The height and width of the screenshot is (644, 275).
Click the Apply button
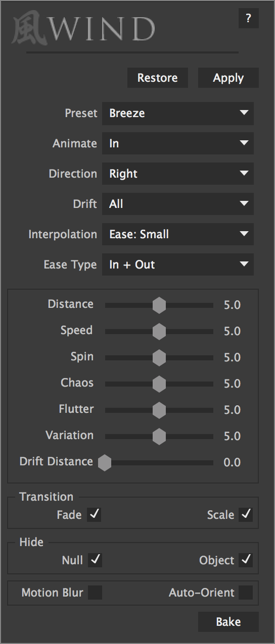pyautogui.click(x=228, y=78)
